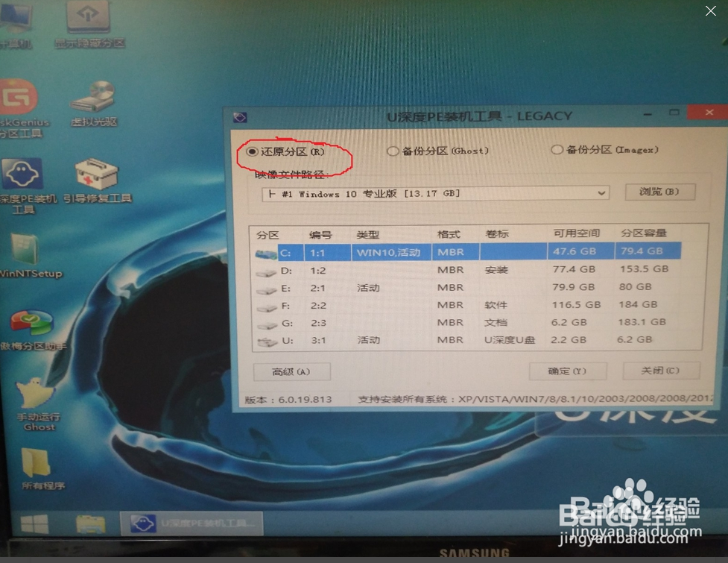The height and width of the screenshot is (563, 728).
Task: Sort by the 卷标 column header
Action: [x=497, y=233]
